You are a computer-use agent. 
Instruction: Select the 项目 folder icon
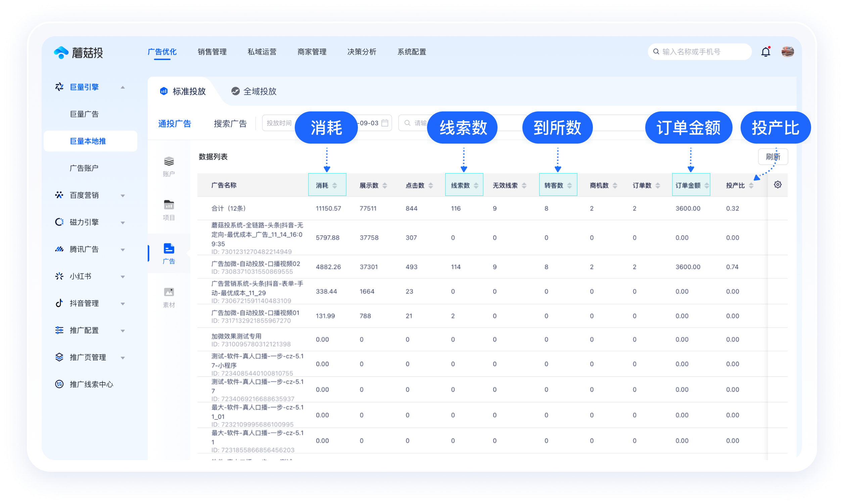(169, 205)
